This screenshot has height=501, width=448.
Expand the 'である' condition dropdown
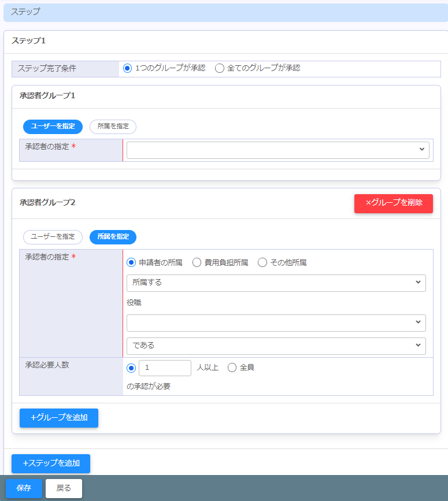[276, 346]
